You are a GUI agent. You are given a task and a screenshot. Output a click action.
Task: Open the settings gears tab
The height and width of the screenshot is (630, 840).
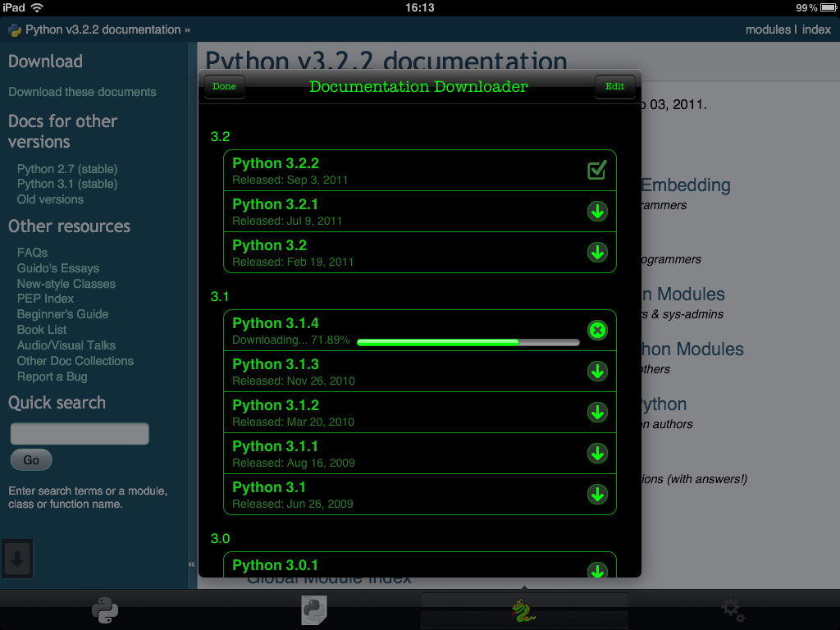733,610
